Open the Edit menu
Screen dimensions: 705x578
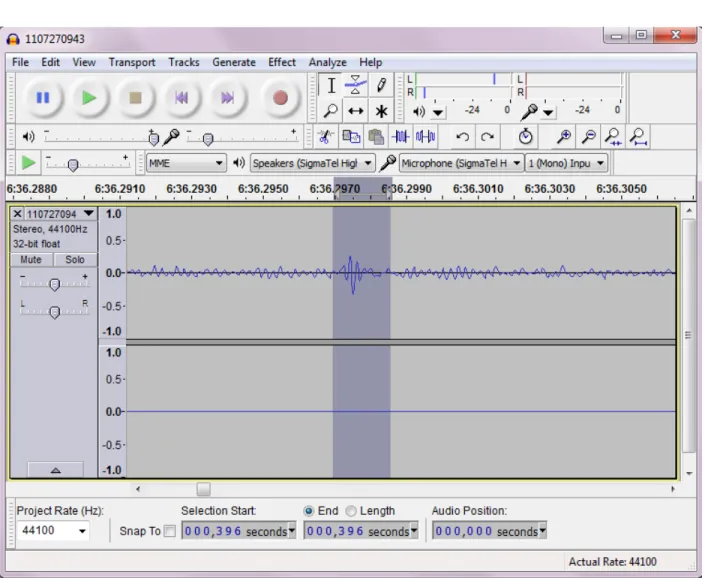click(50, 62)
